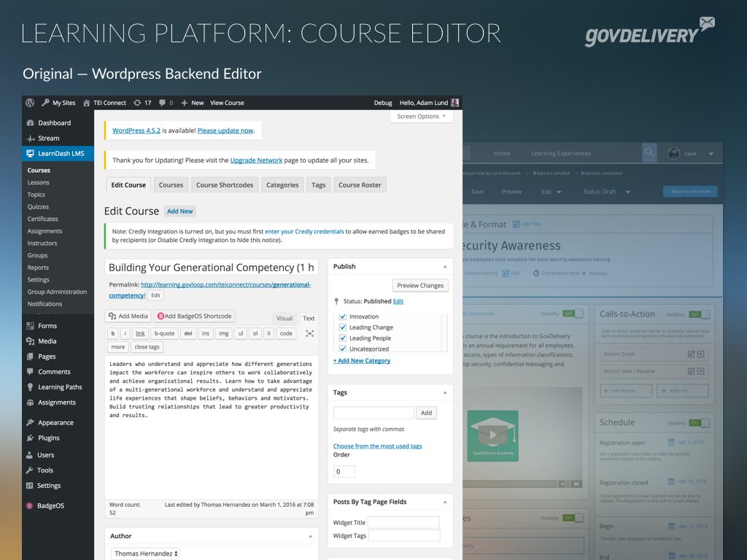Switch editor to Visual tab
The image size is (747, 560).
(x=285, y=318)
